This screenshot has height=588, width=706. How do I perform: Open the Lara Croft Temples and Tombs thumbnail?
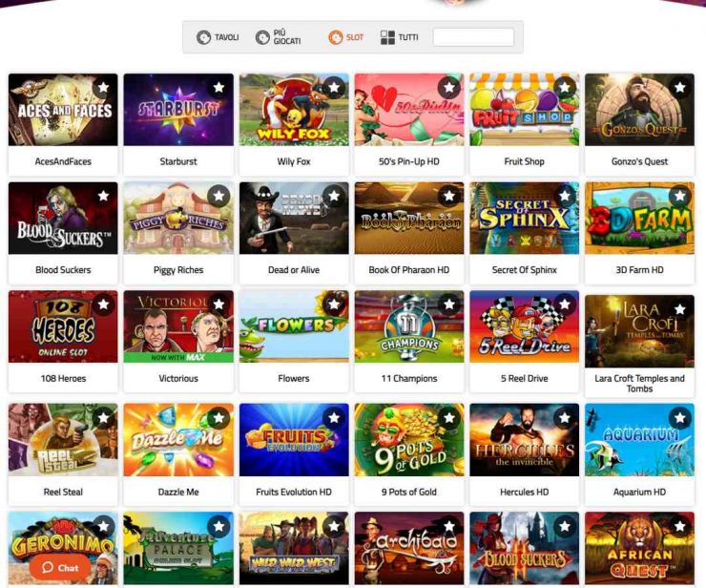point(639,331)
